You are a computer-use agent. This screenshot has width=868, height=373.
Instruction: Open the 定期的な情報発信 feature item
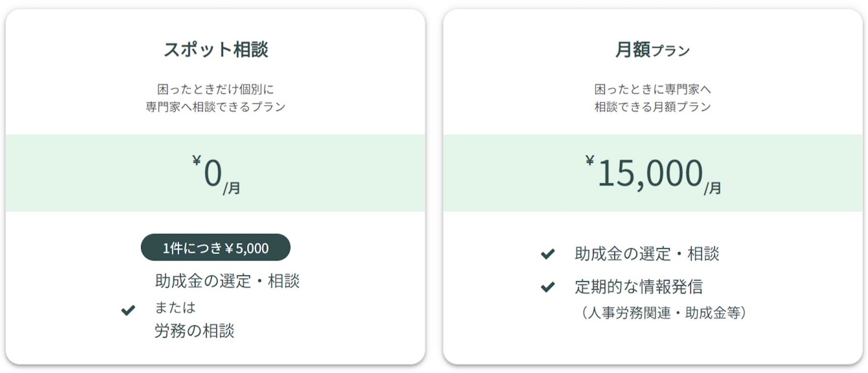pyautogui.click(x=639, y=287)
